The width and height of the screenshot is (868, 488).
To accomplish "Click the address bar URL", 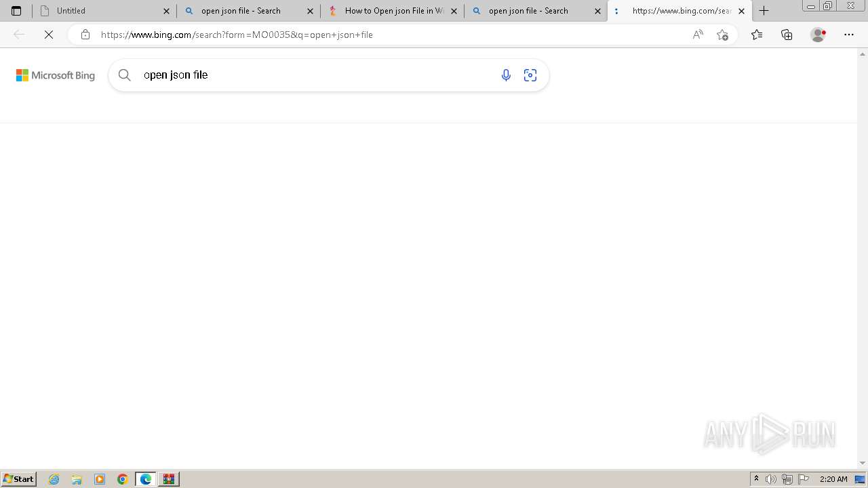I will (x=237, y=35).
